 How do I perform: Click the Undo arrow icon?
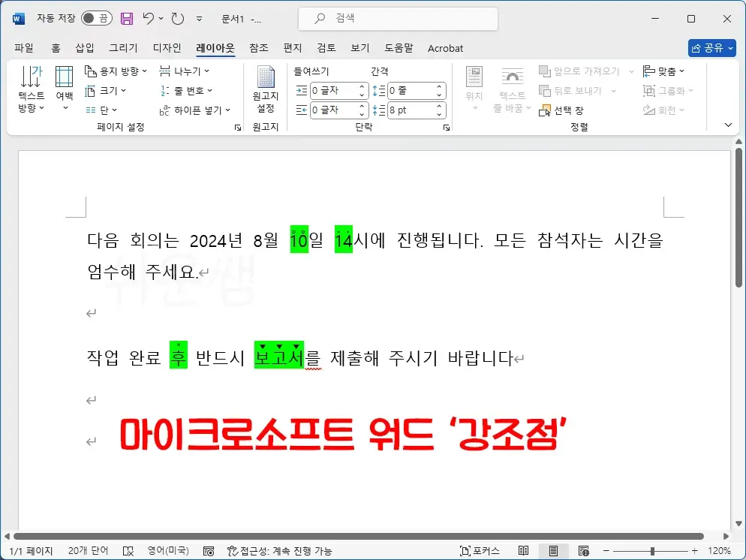pos(147,18)
